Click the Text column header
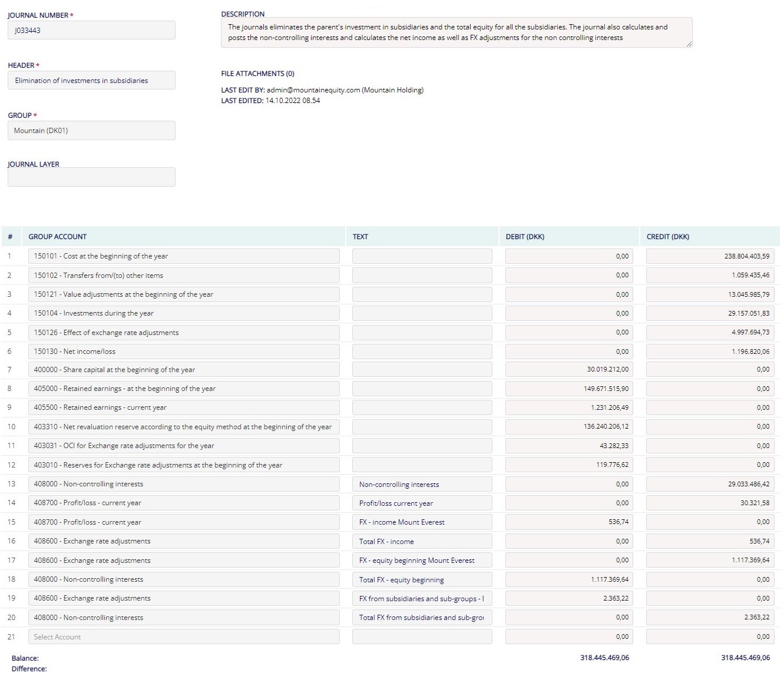 coord(360,237)
